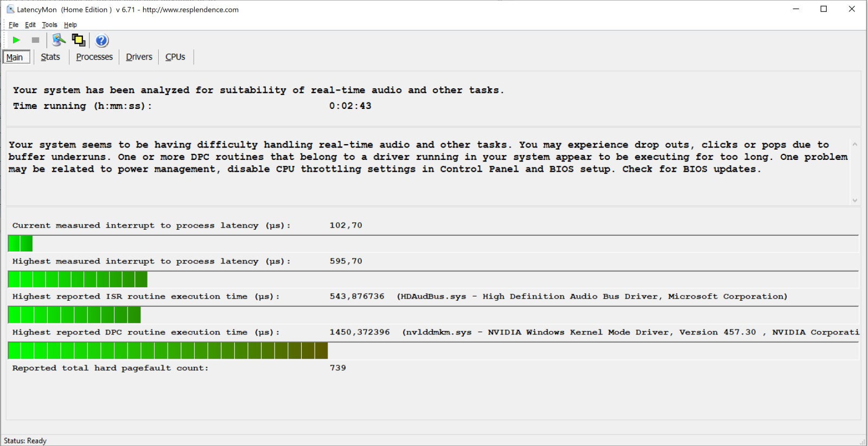Open the Edit menu
868x446 pixels.
[x=30, y=25]
